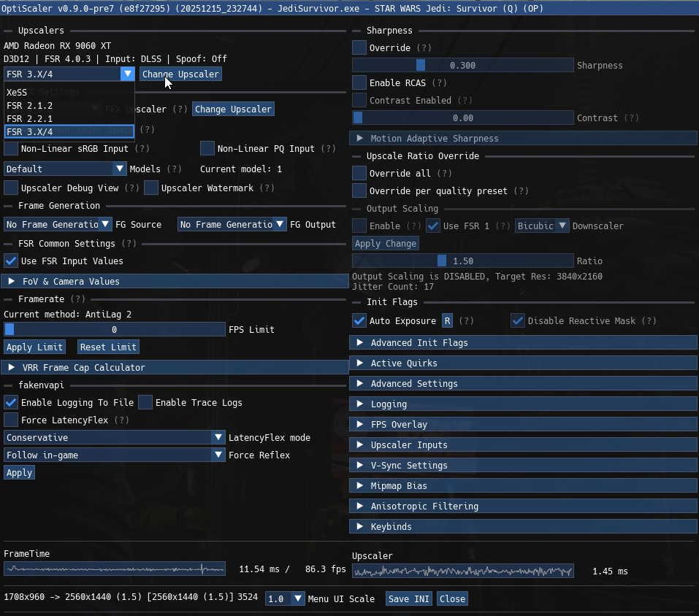Screen dimensions: 699x616
Task: Click the Save INI button
Action: 408,598
